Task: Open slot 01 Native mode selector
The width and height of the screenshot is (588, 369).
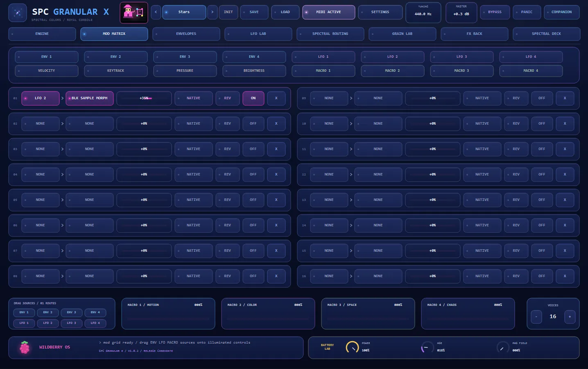Action: coord(194,98)
